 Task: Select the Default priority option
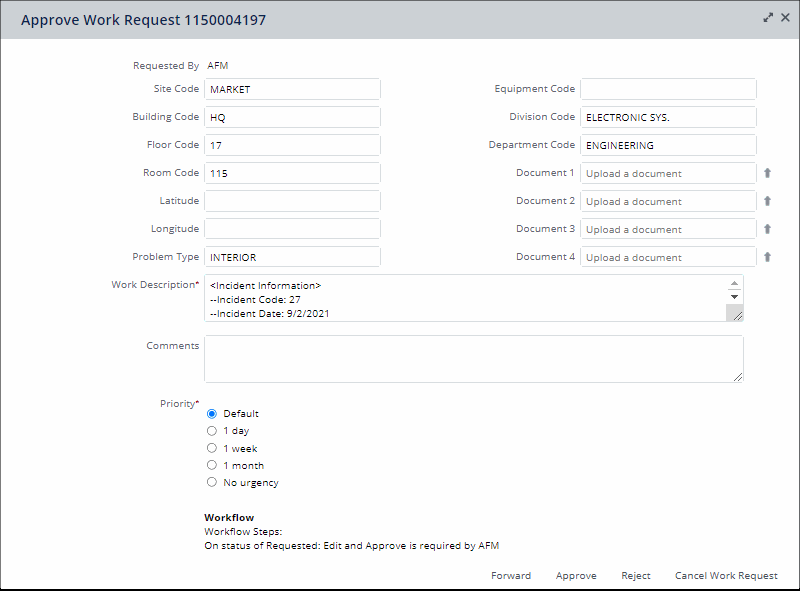click(x=212, y=414)
